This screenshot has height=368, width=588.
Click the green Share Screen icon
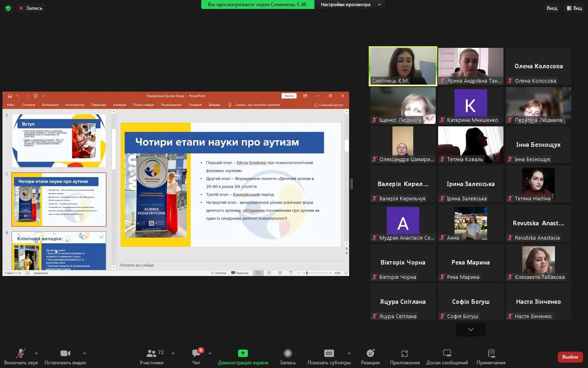[x=243, y=353]
